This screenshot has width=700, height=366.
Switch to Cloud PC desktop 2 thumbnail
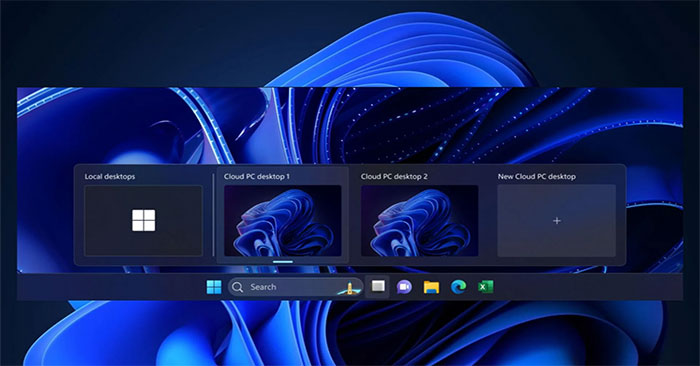(420, 221)
